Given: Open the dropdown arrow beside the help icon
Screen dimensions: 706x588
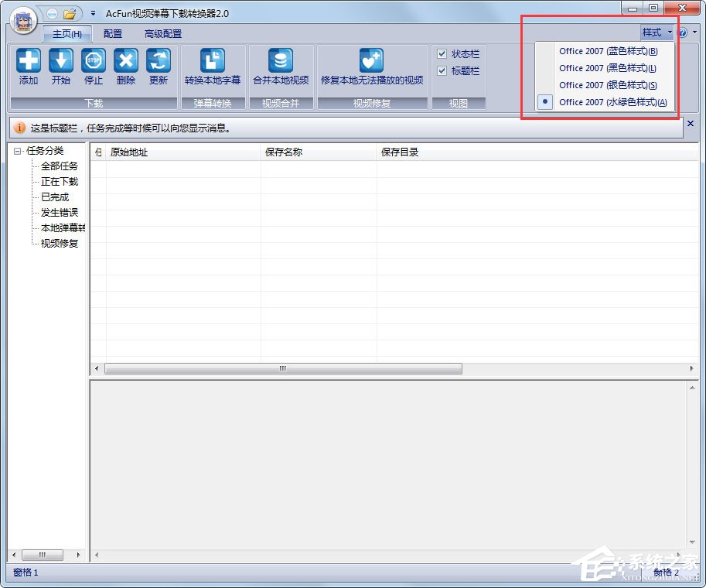Looking at the screenshot, I should (694, 32).
